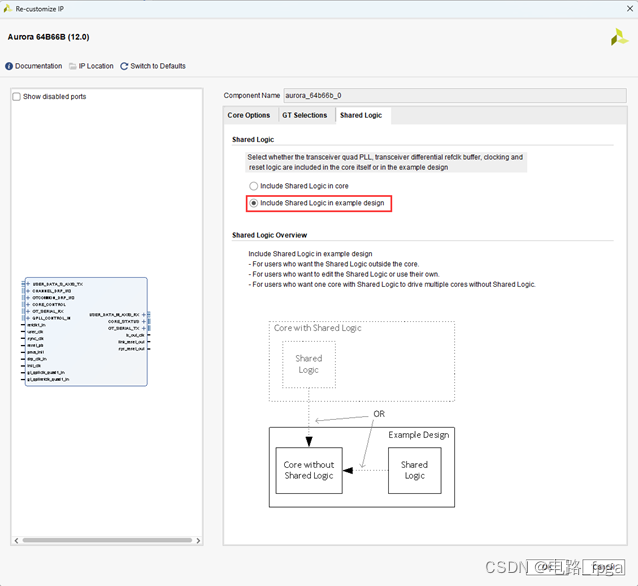Expand the CORE_CONTROL interface port
The image size is (638, 586).
28,304
